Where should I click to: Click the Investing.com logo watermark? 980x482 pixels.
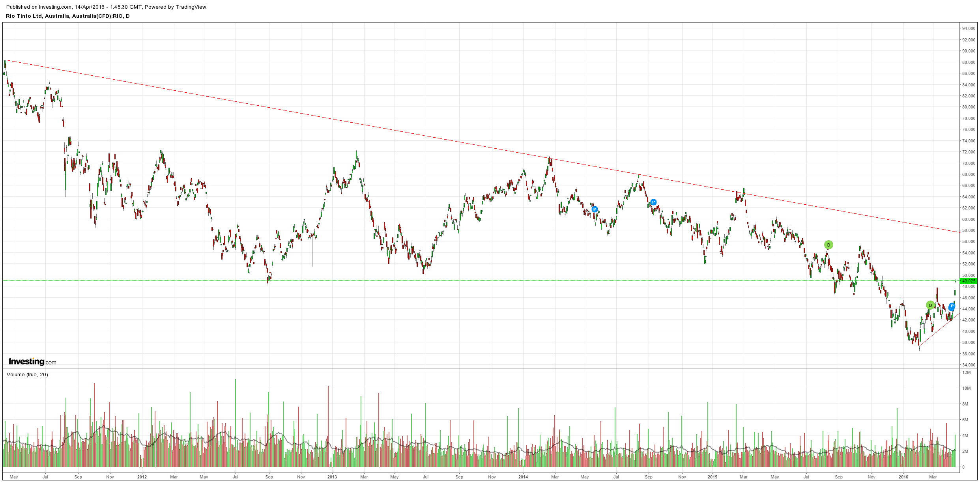(32, 361)
